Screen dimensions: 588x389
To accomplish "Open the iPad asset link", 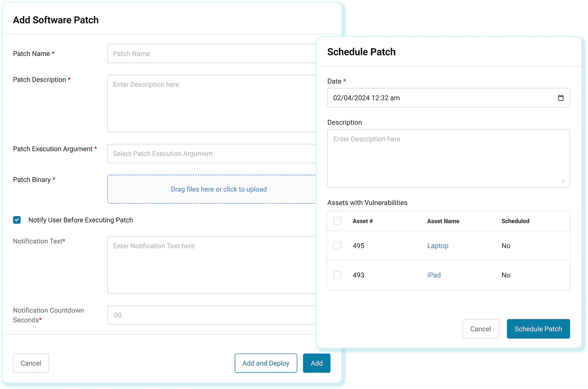I will coord(434,275).
